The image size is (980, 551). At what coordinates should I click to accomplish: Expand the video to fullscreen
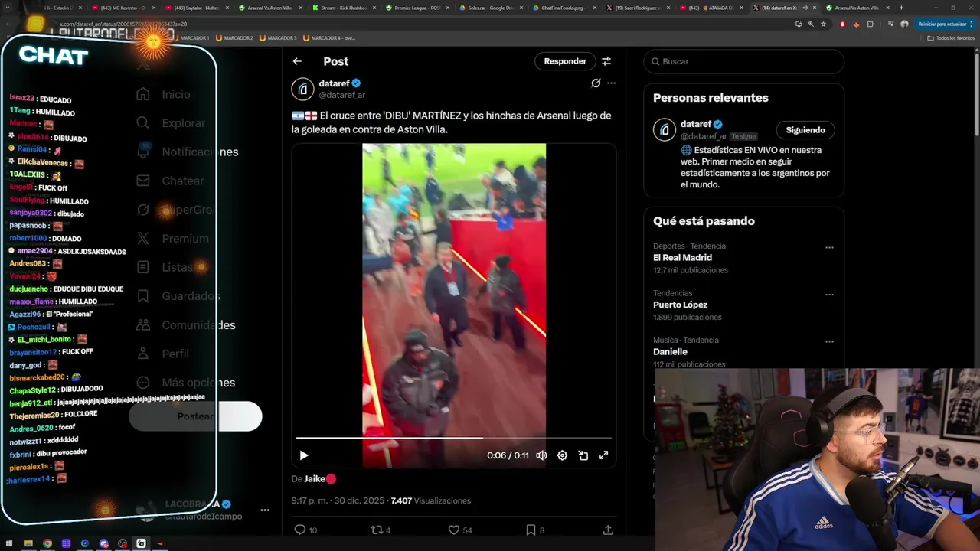(603, 455)
